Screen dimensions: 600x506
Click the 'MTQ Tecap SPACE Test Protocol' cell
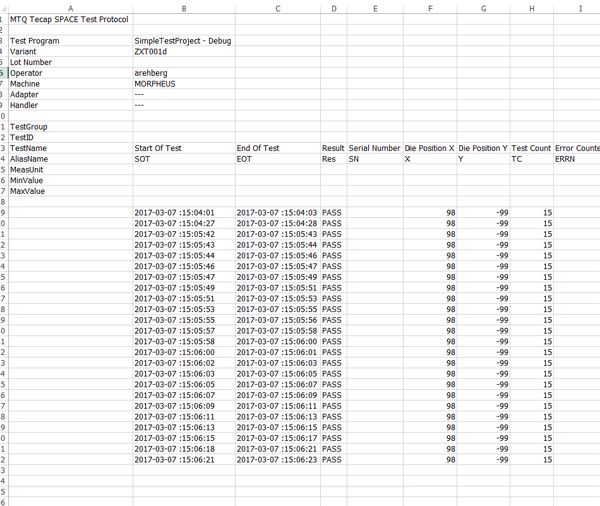click(x=69, y=19)
